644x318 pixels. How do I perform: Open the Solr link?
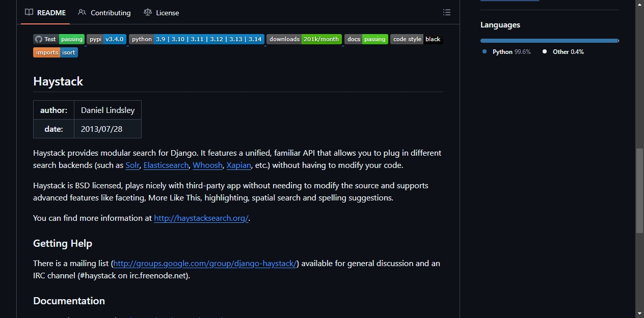pos(132,165)
